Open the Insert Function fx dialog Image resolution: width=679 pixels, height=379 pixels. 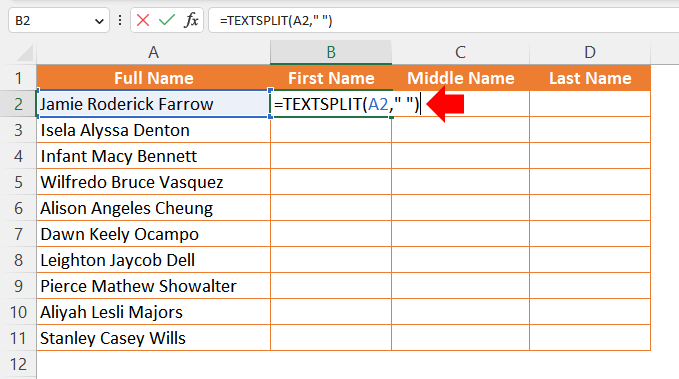pos(191,20)
